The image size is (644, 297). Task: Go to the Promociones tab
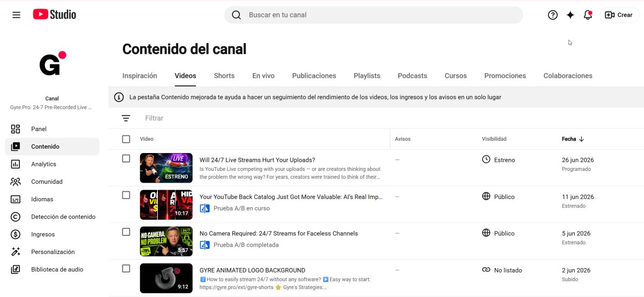[x=505, y=76]
